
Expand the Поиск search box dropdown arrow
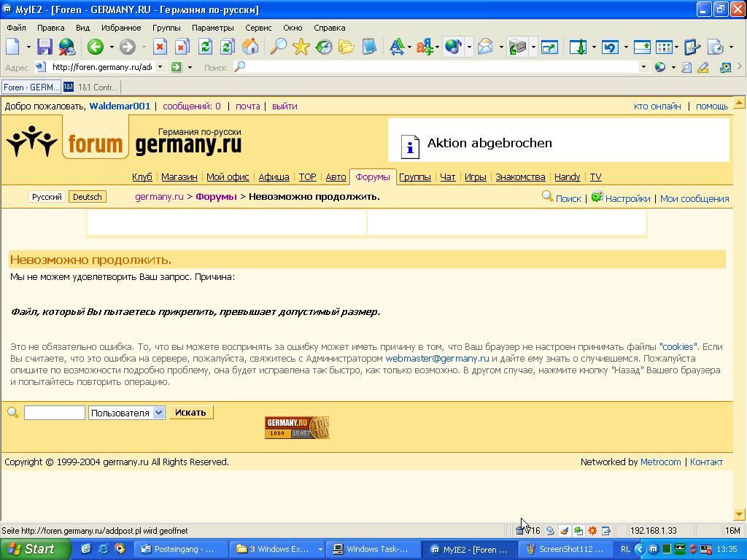click(x=643, y=67)
